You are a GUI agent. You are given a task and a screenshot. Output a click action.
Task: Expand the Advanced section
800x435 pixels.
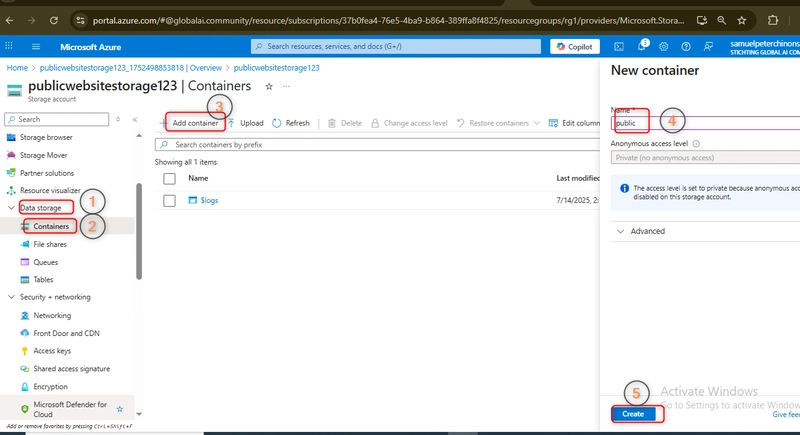(642, 231)
